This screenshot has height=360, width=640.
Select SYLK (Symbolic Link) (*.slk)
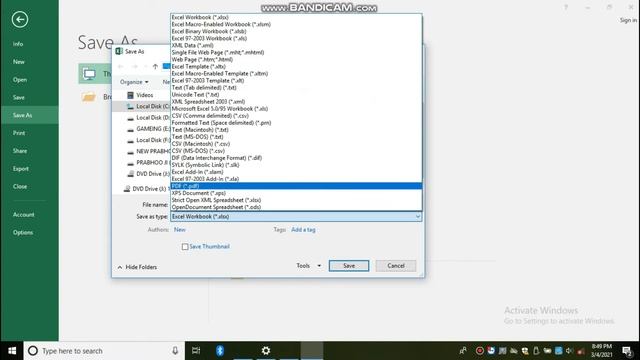[x=296, y=165]
